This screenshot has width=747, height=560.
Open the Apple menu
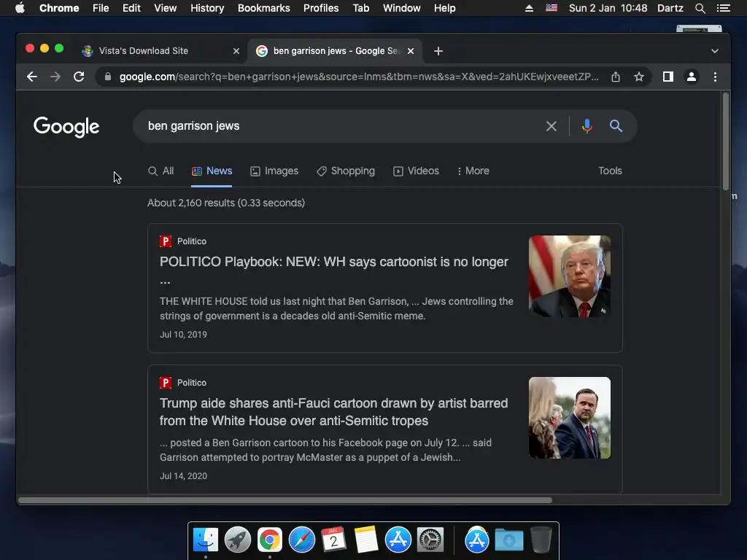[20, 8]
